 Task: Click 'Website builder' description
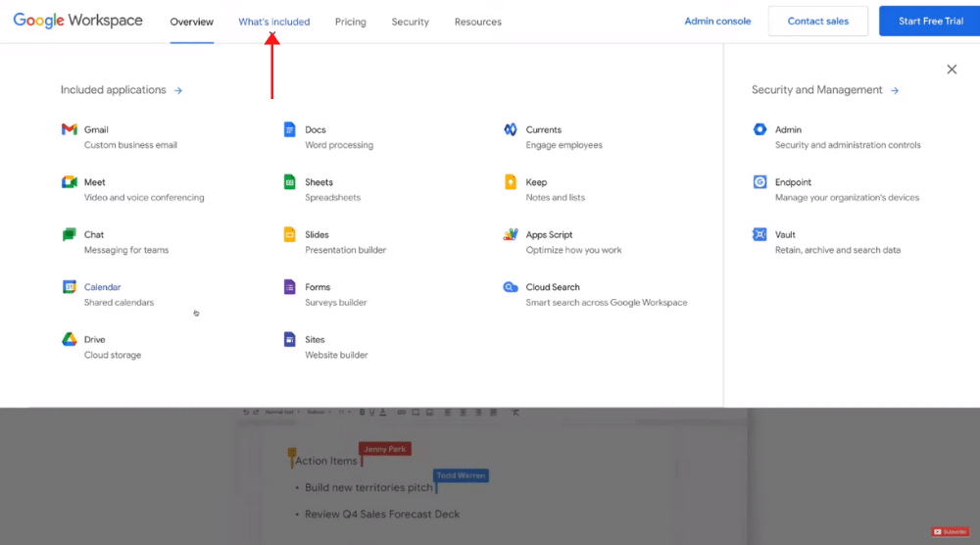pos(336,355)
